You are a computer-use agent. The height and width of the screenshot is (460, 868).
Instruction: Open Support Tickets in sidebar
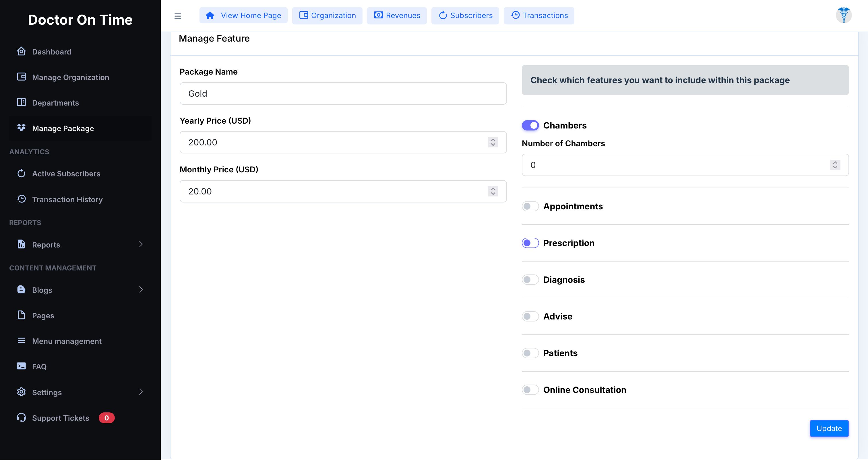pyautogui.click(x=80, y=418)
